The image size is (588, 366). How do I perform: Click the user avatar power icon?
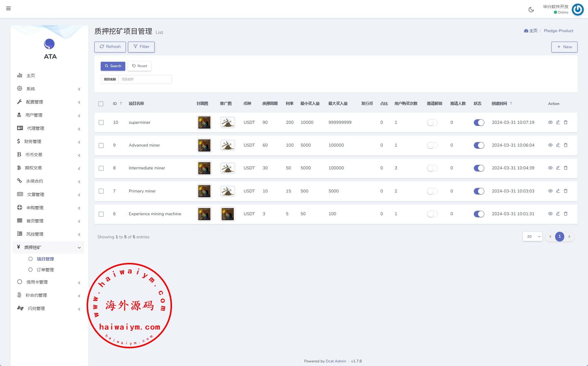tap(578, 10)
